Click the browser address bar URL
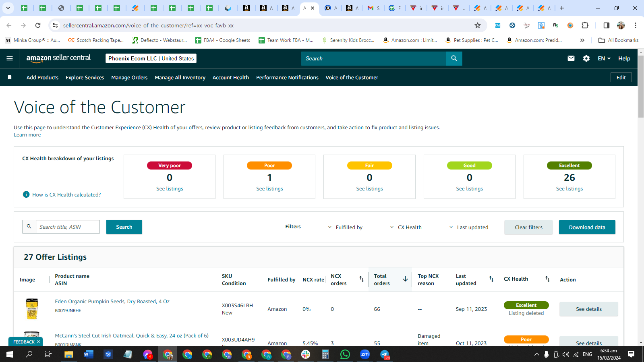The width and height of the screenshot is (644, 362). (148, 25)
